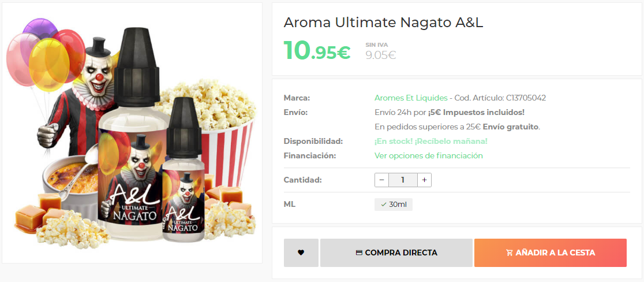Open Ver opciones de financiación link
644x282 pixels.
point(429,155)
